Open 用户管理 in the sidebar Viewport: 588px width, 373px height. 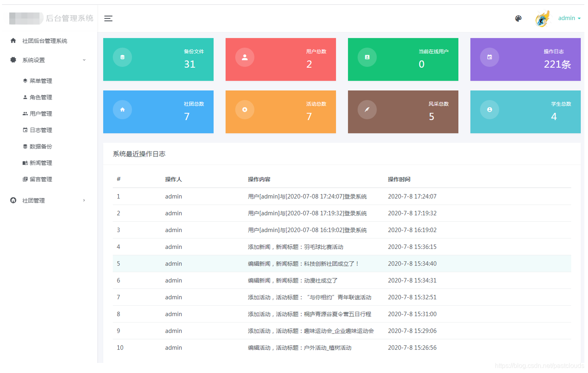tap(41, 114)
